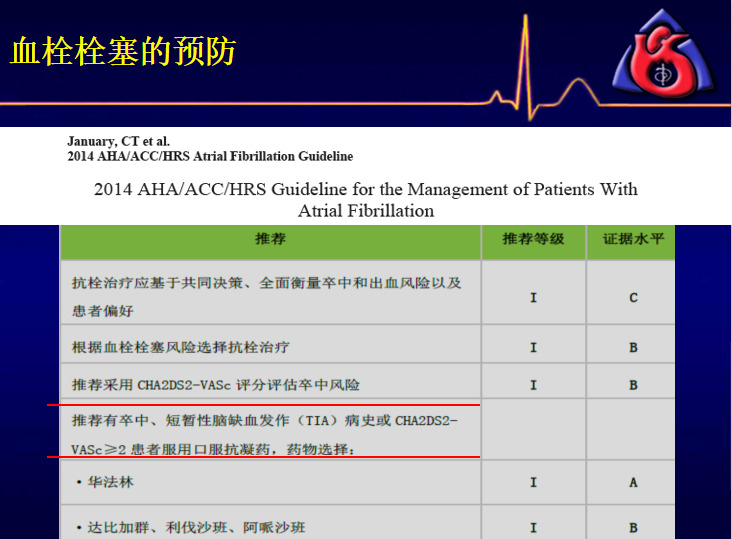Click grade I in 抗栓治疗 first row

(x=533, y=297)
